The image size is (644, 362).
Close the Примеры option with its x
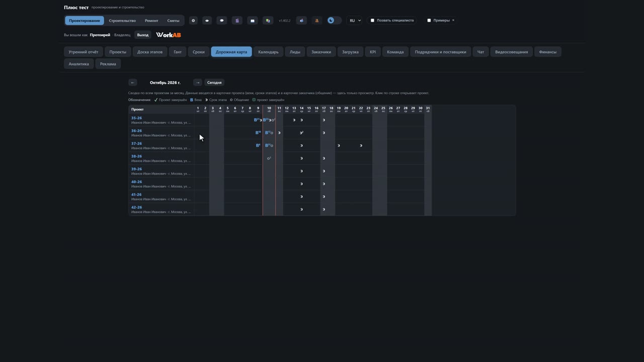(x=453, y=21)
